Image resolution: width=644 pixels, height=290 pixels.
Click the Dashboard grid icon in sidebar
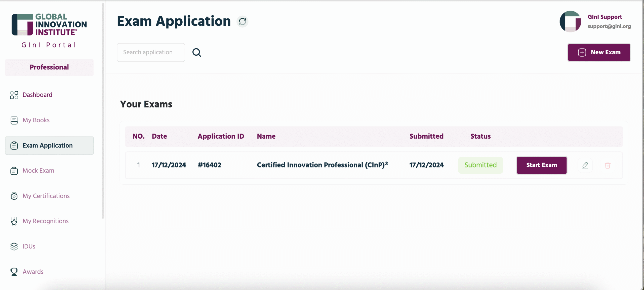[14, 95]
